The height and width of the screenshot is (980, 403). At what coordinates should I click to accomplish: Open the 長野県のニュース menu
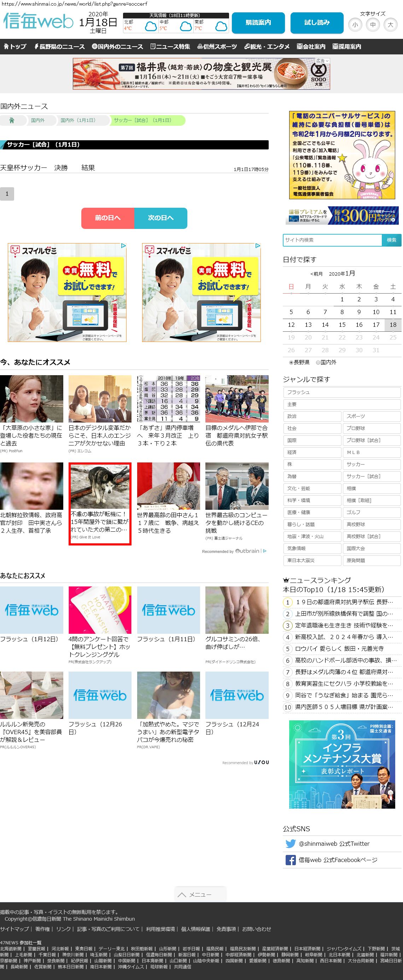point(59,46)
